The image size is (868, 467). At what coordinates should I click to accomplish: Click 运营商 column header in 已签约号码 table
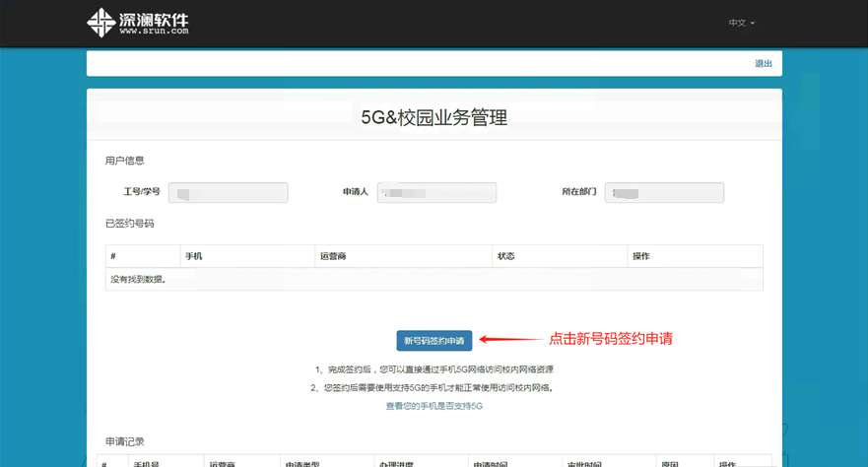[333, 256]
